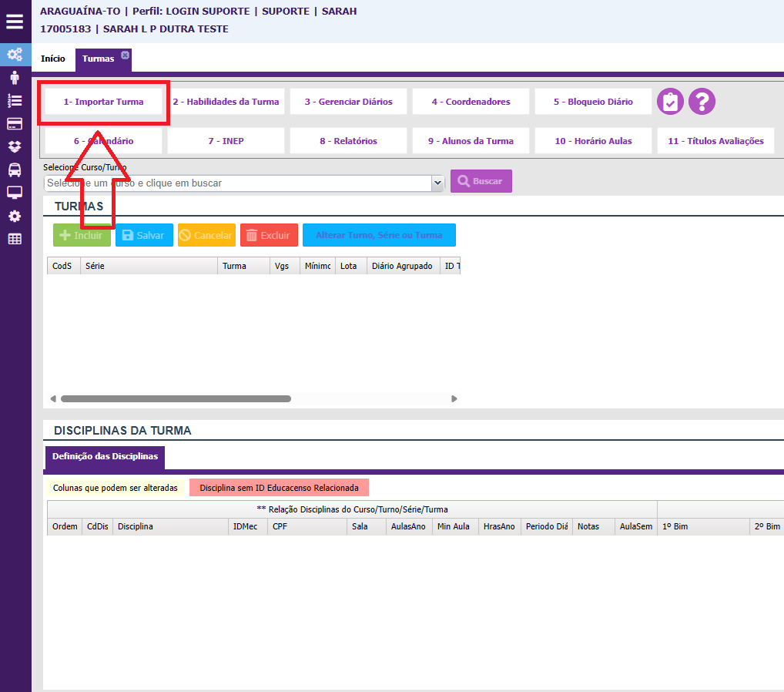Click the gears icon in the sidebar
Screen dimensions: 784x692
15,55
